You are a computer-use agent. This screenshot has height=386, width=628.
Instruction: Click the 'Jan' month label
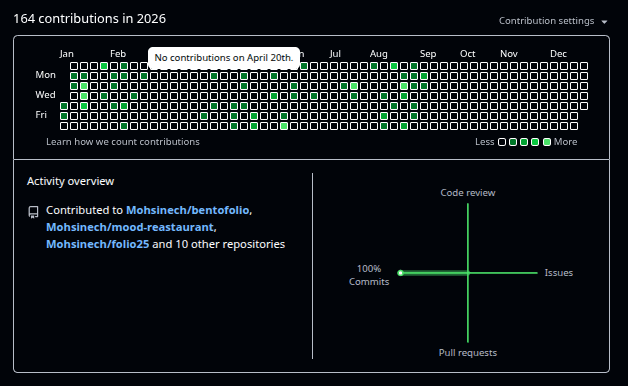click(x=66, y=54)
